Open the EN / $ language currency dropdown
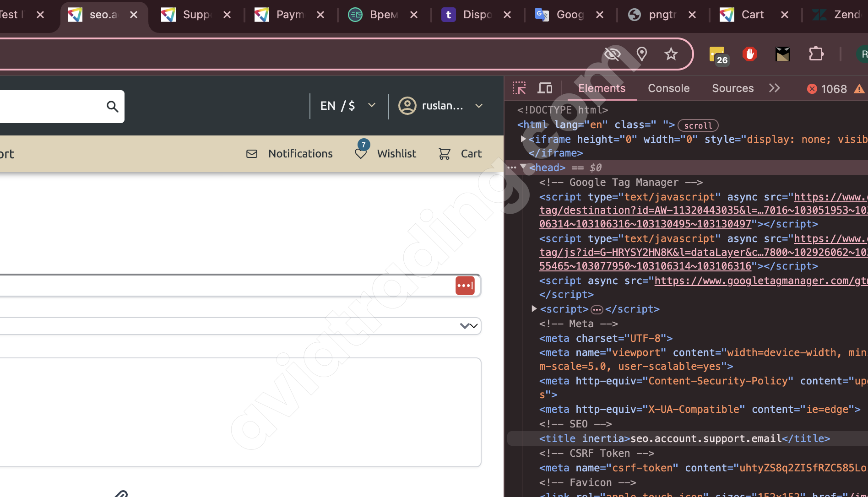This screenshot has height=497, width=868. tap(347, 106)
